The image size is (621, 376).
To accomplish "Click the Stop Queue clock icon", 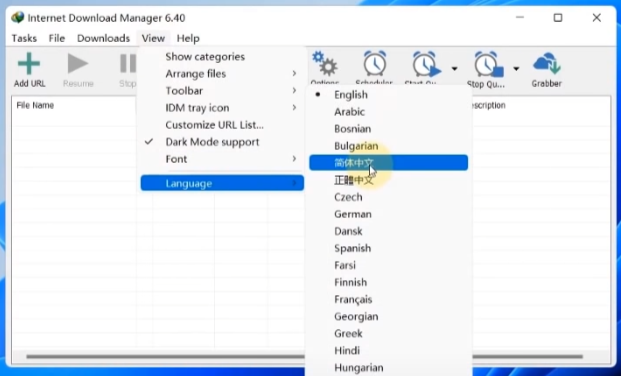I will [489, 64].
